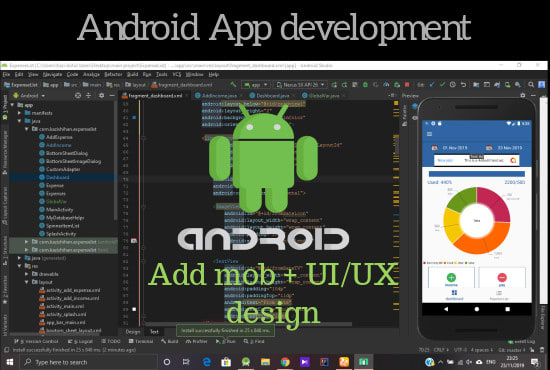Collapse the layout folder

27,282
